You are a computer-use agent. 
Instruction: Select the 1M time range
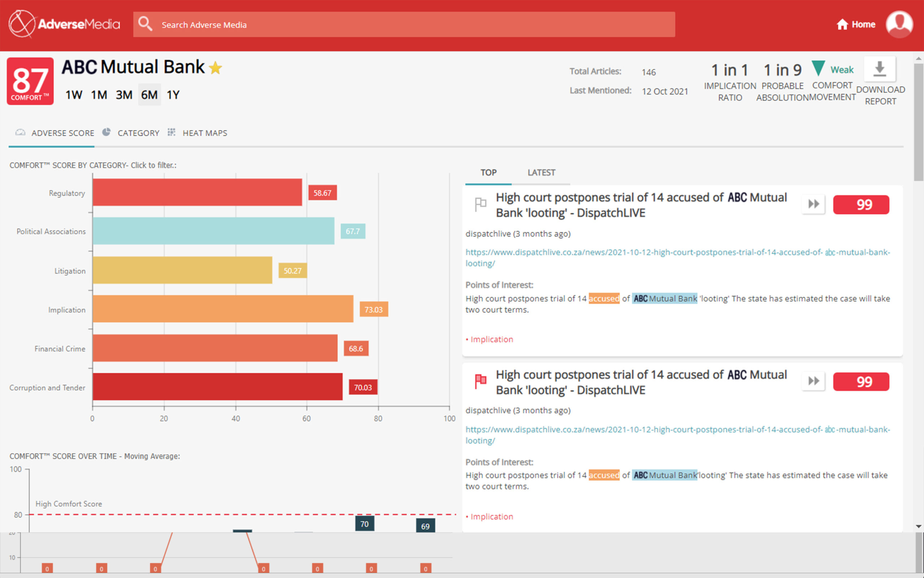pyautogui.click(x=99, y=95)
